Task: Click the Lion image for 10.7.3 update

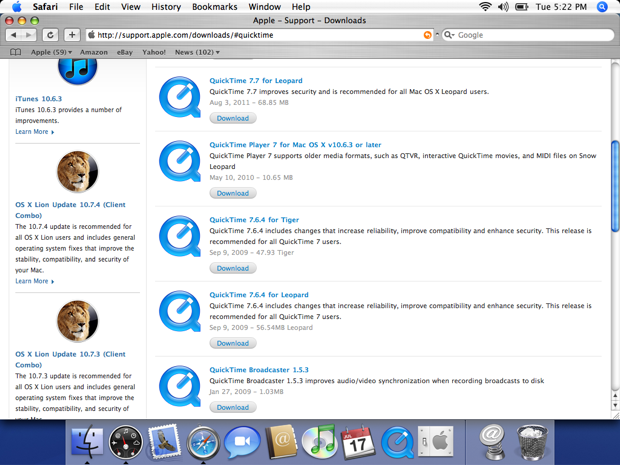Action: coord(78,321)
